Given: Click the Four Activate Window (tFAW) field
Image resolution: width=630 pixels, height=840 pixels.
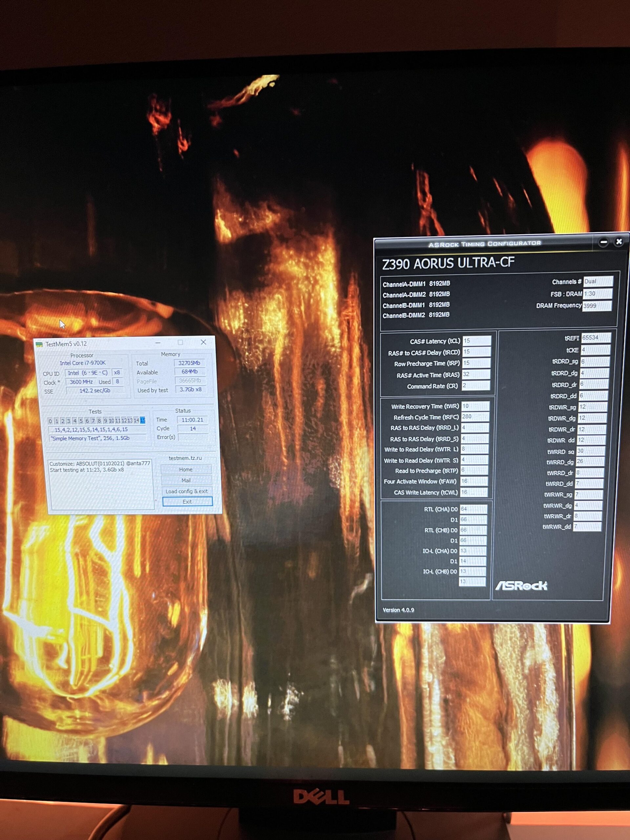Looking at the screenshot, I should coord(473,481).
